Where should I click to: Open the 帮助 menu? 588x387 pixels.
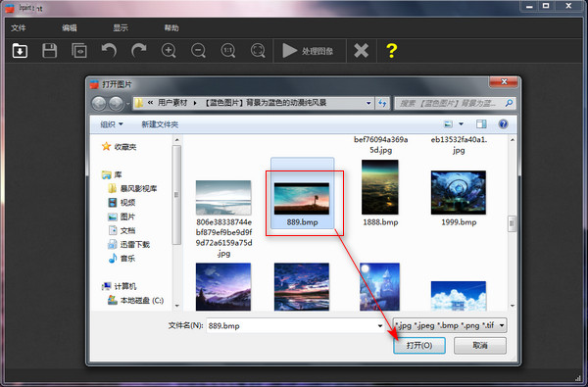point(171,27)
